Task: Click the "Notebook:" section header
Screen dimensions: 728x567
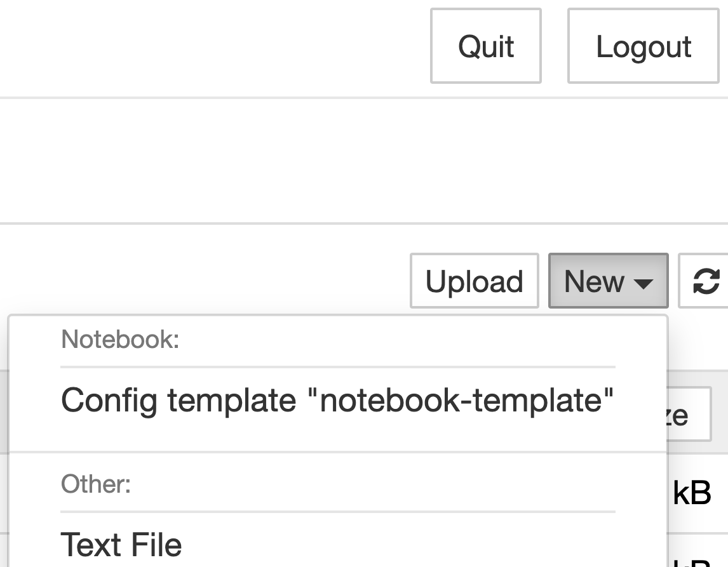Action: pos(120,340)
